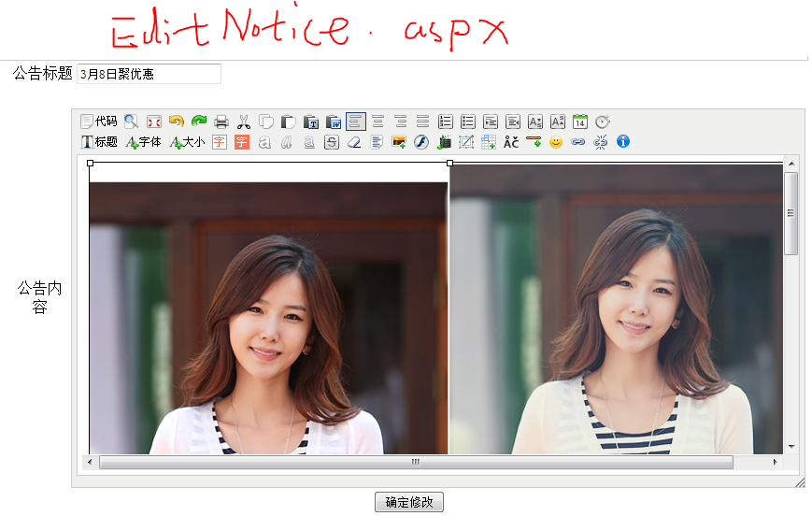Undo the last edit
The image size is (812, 516).
[176, 122]
